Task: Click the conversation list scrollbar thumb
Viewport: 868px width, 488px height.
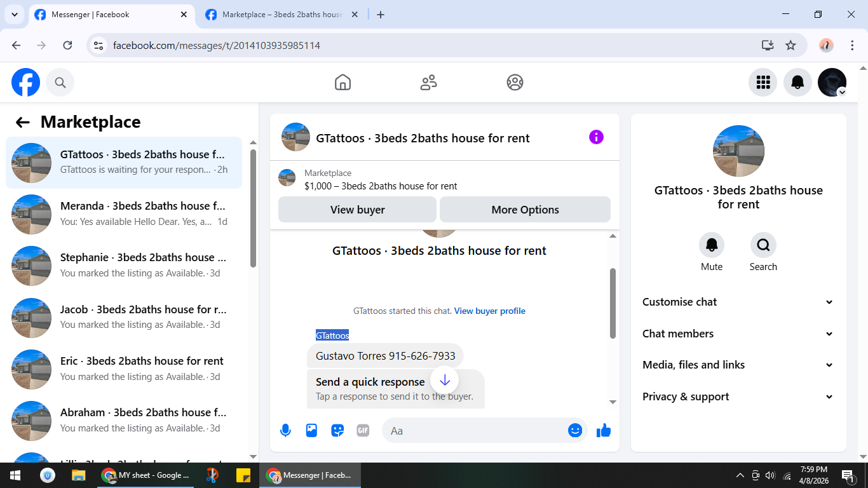Action: pos(253,208)
